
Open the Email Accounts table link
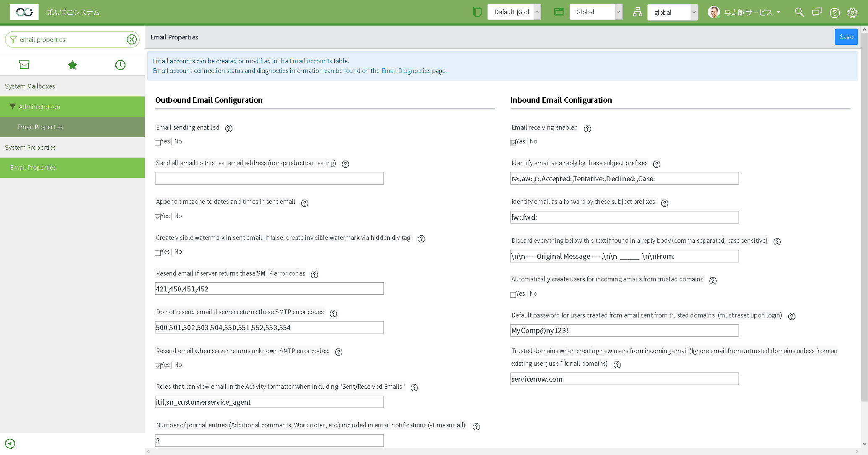coord(311,61)
